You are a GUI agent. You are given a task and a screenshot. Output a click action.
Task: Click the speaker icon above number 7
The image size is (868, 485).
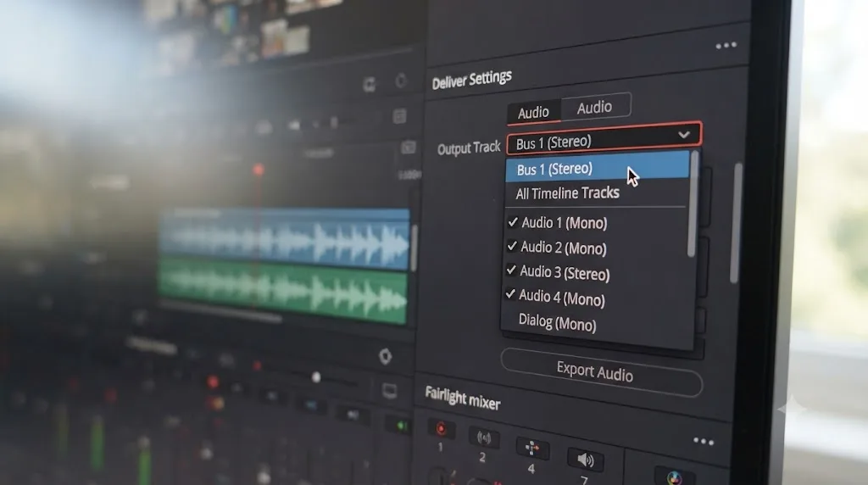click(585, 460)
